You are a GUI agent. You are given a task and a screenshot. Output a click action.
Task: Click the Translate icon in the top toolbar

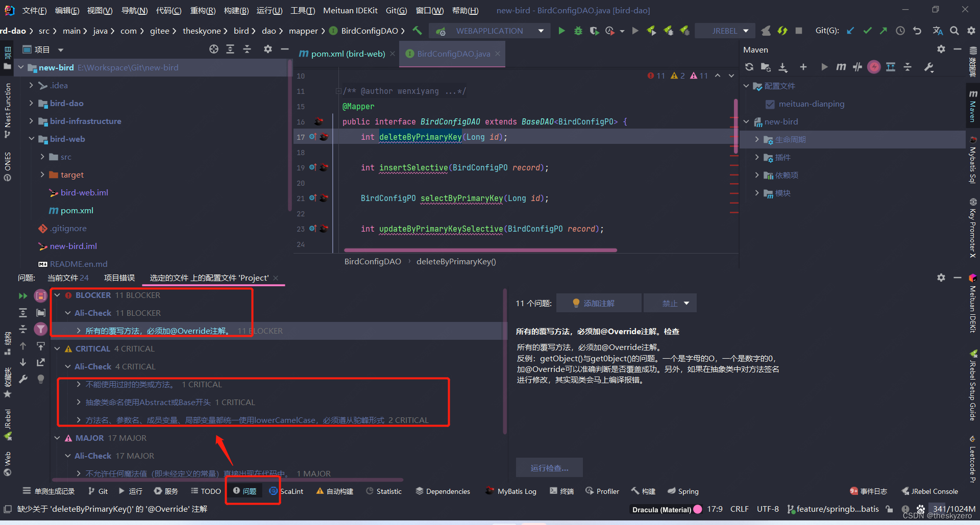pos(938,31)
